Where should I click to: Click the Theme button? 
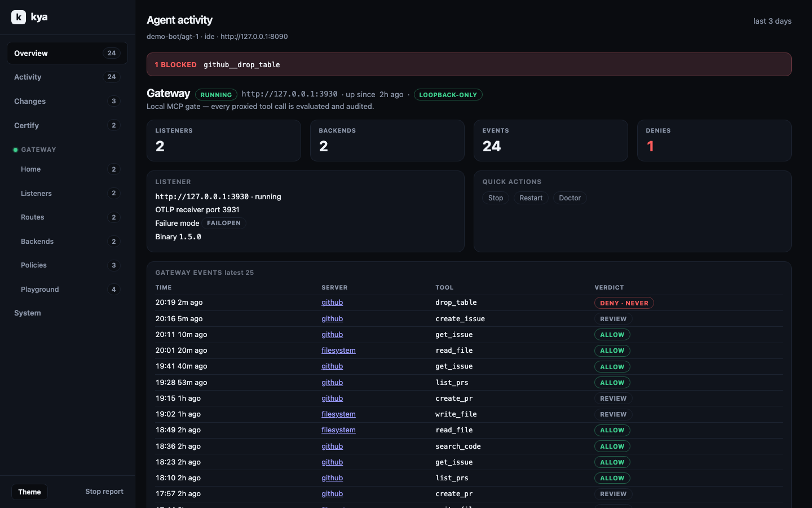click(x=29, y=492)
